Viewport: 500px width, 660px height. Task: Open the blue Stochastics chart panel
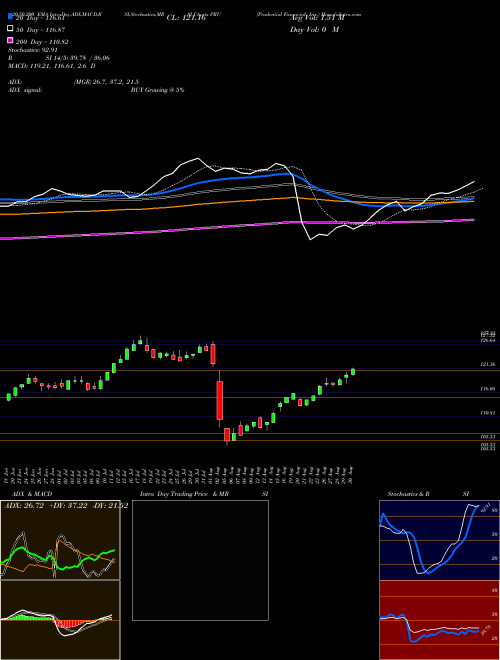[439, 540]
